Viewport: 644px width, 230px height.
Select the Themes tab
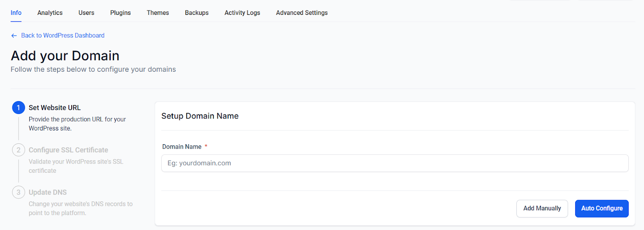(x=158, y=13)
